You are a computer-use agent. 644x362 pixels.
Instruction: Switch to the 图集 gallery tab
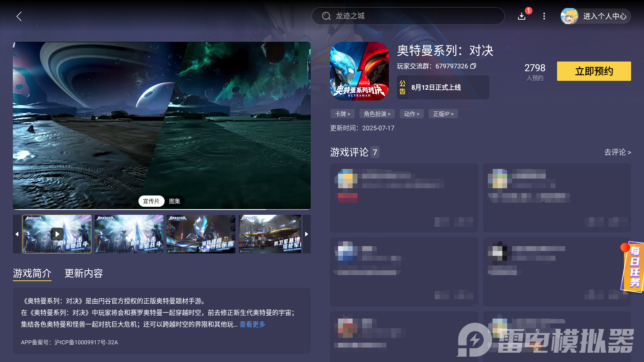175,201
